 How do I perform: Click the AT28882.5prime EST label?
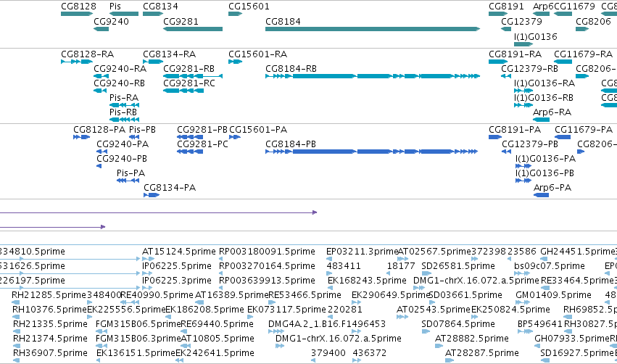click(x=472, y=339)
